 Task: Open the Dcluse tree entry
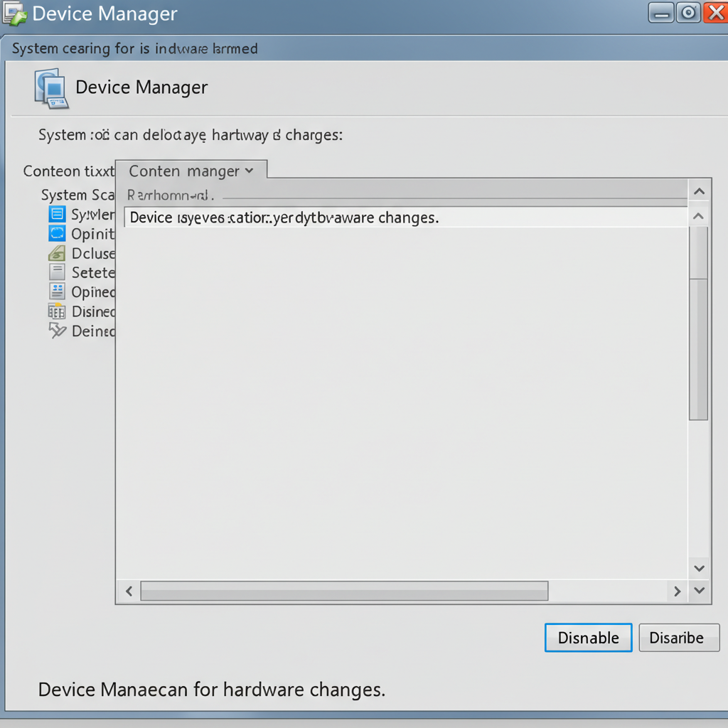[93, 254]
